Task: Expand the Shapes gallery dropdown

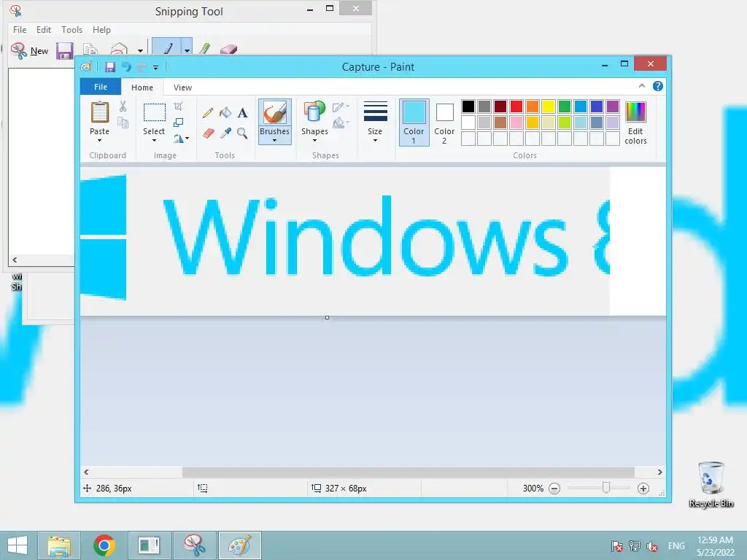Action: click(314, 141)
